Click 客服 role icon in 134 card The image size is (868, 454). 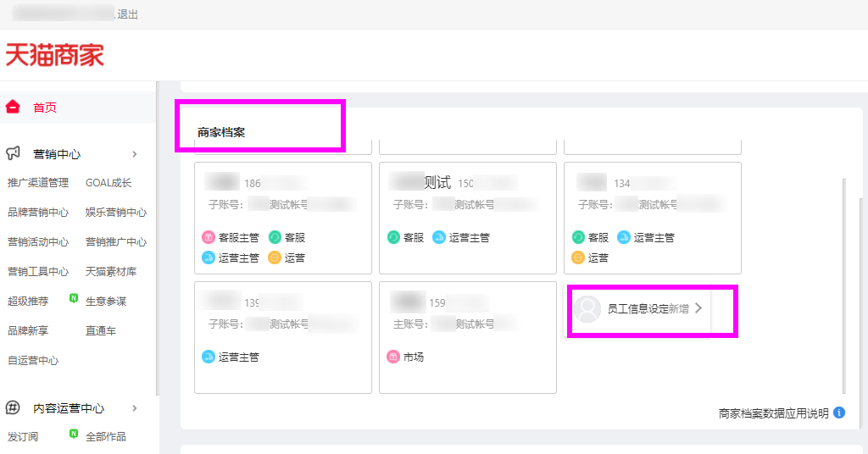click(x=578, y=237)
